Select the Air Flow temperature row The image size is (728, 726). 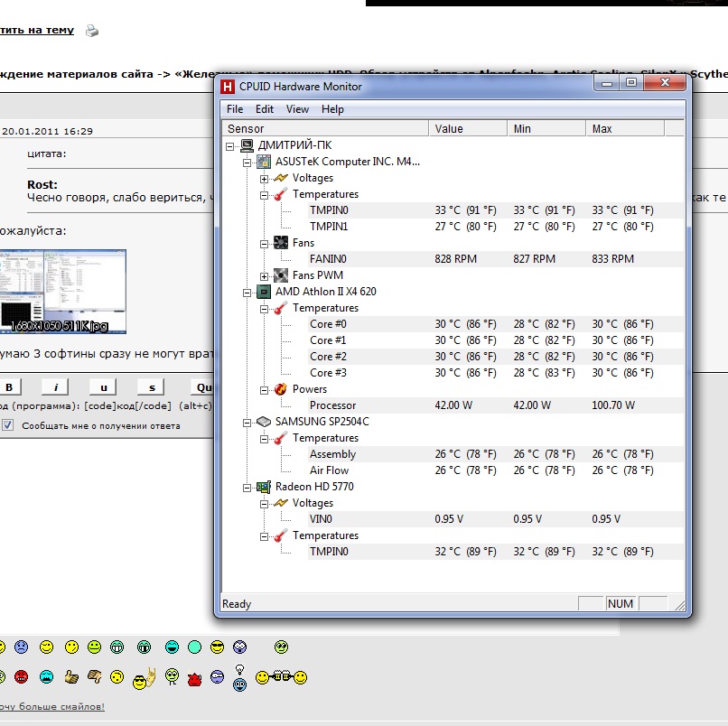(496, 470)
